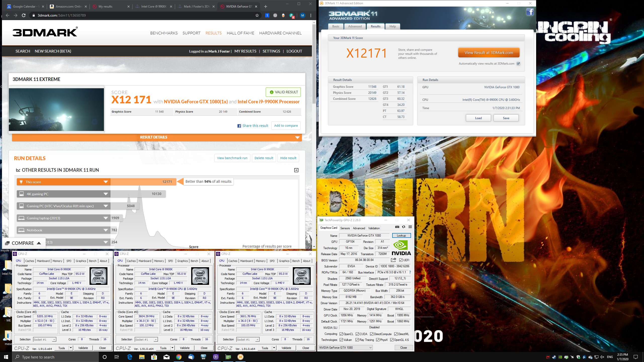This screenshot has height=362, width=644.
Task: Click Add to compare button
Action: pos(286,125)
